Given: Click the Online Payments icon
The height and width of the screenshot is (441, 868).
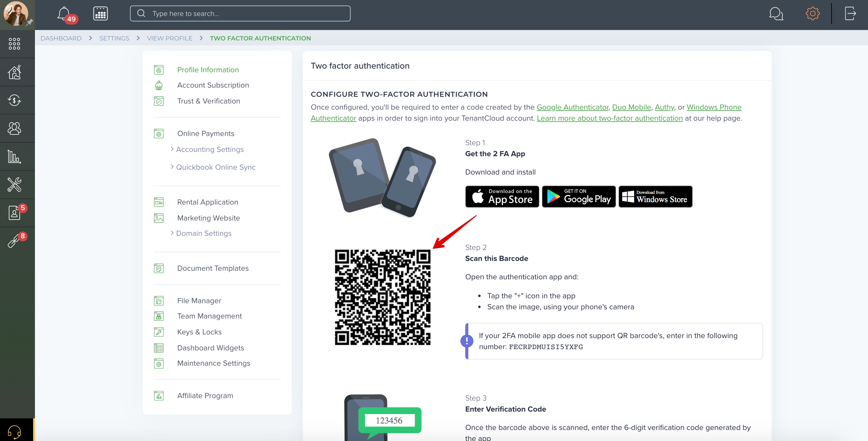Looking at the screenshot, I should point(159,134).
